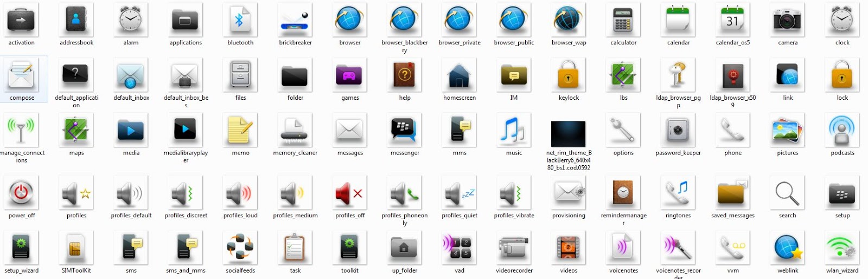Viewport: 868px width, 279px height.
Task: Click the videorecorder camcorder icon
Action: click(514, 248)
